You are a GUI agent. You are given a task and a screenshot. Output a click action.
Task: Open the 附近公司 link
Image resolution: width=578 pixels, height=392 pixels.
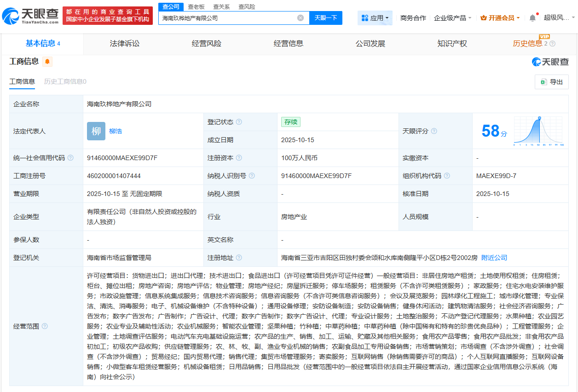coord(494,257)
